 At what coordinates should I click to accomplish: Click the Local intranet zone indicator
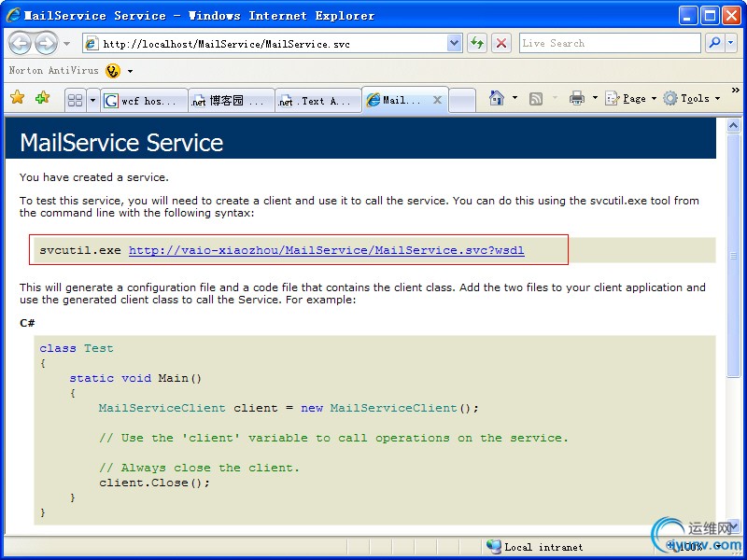pos(534,547)
